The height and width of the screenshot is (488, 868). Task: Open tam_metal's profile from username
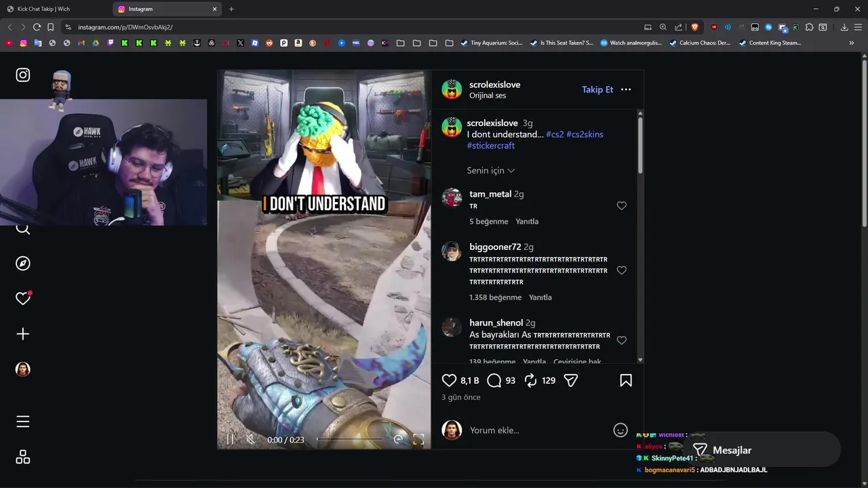click(490, 194)
